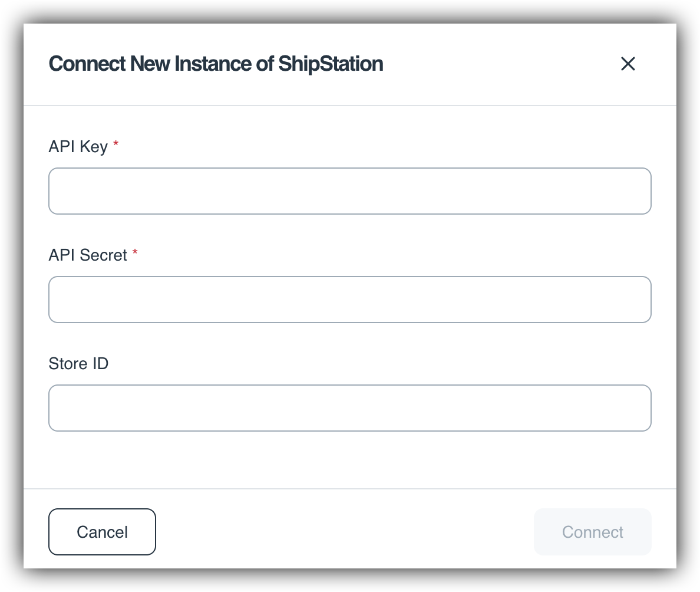
Task: Click the Cancel button
Action: (x=103, y=532)
